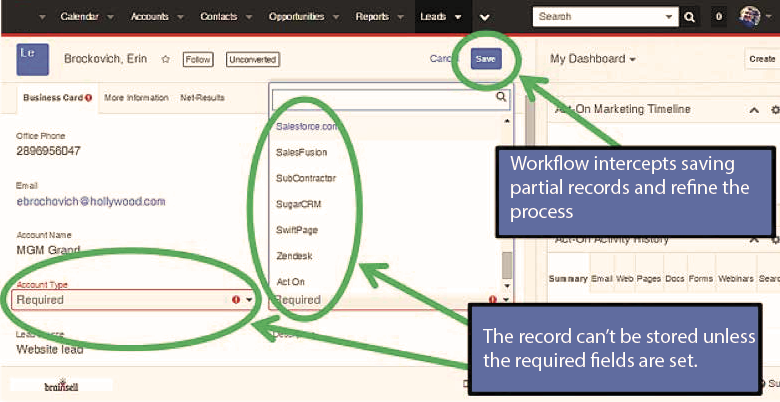Open the notifications counter 0
Viewport: 780px width, 402px height.
pyautogui.click(x=718, y=17)
